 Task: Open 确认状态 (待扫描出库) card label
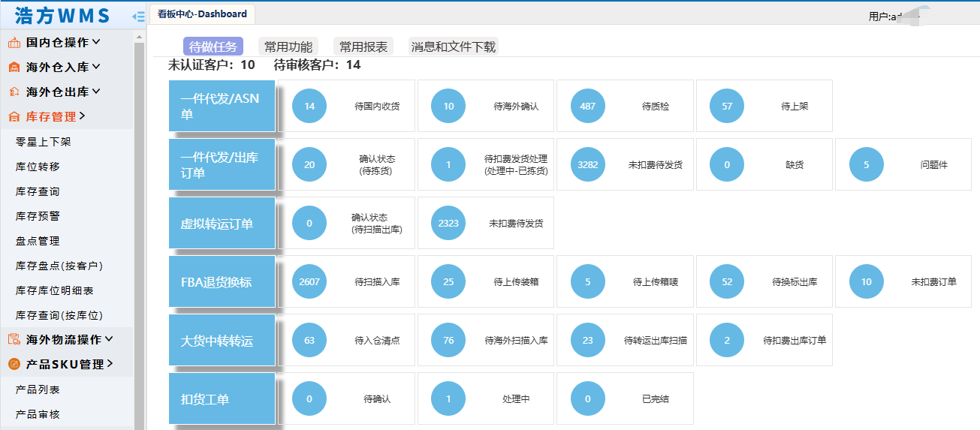click(377, 224)
